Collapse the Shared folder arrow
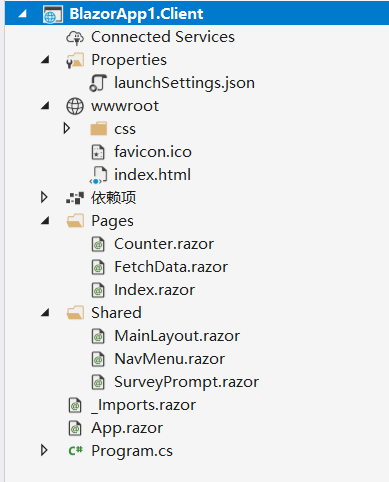The height and width of the screenshot is (482, 389). [x=45, y=312]
